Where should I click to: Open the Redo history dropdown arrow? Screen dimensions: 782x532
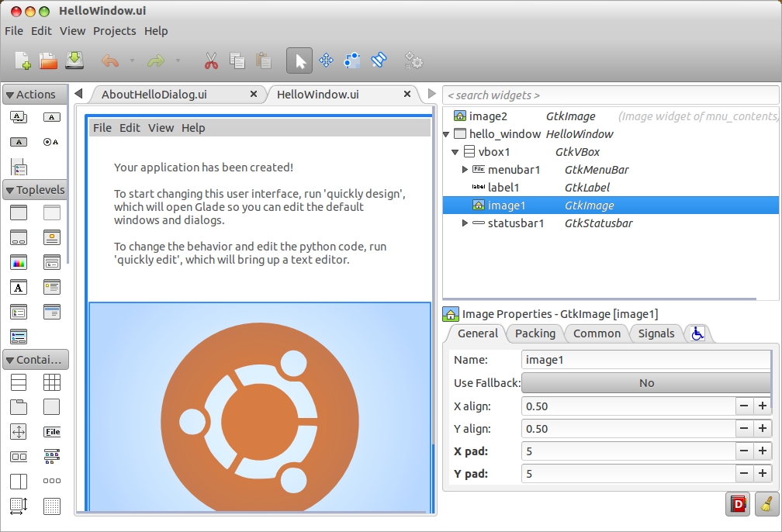[178, 60]
